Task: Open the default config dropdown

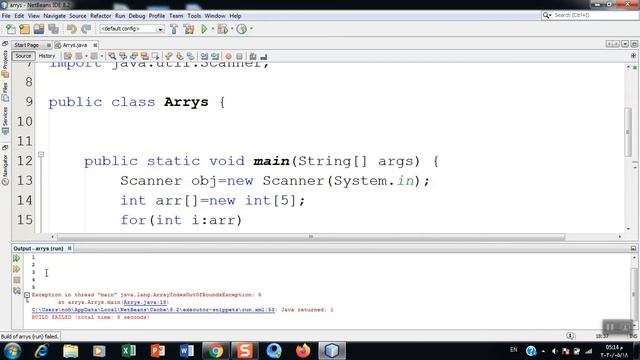Action: [160, 29]
